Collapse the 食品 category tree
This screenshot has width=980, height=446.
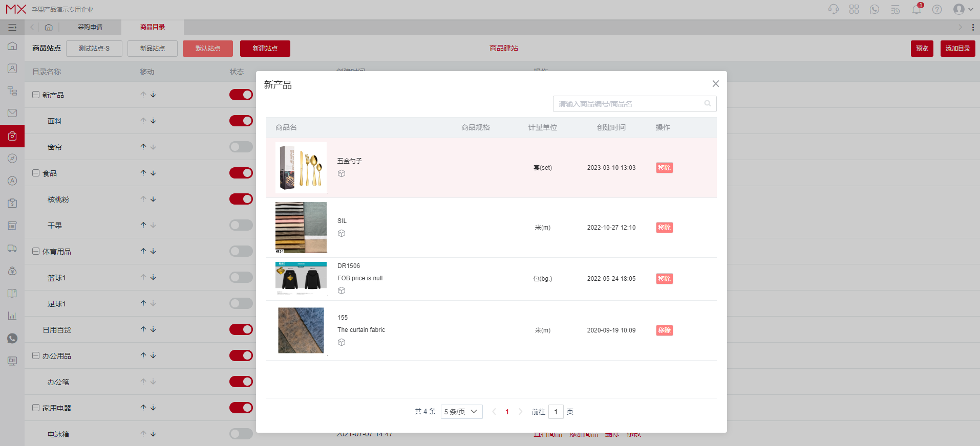click(x=36, y=173)
